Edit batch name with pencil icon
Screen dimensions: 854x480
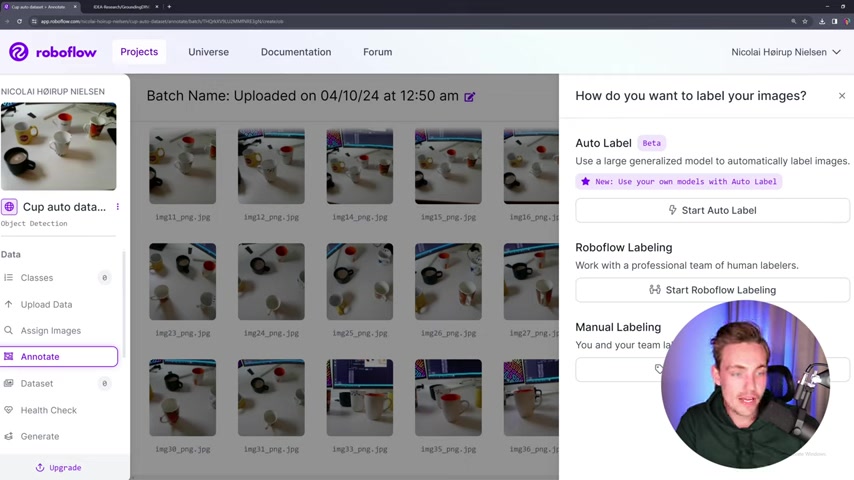[469, 97]
